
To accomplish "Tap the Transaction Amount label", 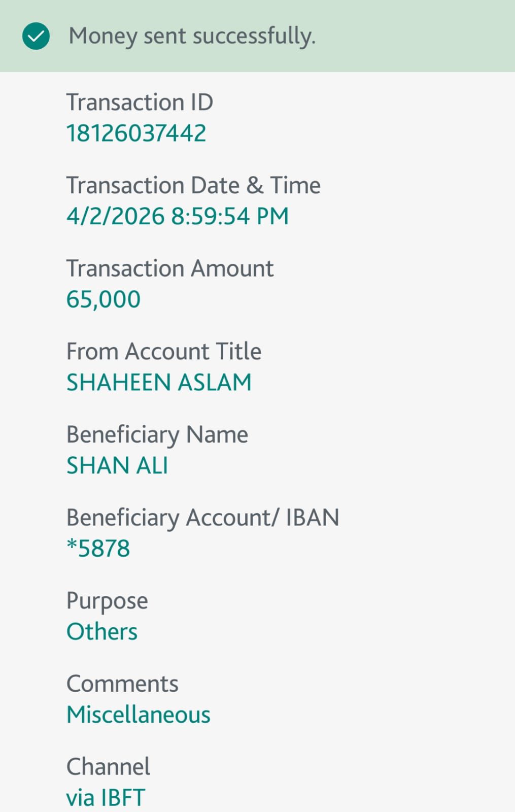I will coord(170,268).
